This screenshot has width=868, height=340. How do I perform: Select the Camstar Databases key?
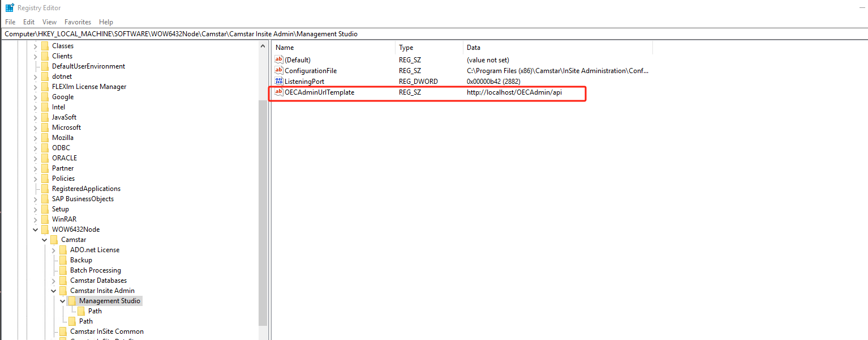pyautogui.click(x=98, y=280)
